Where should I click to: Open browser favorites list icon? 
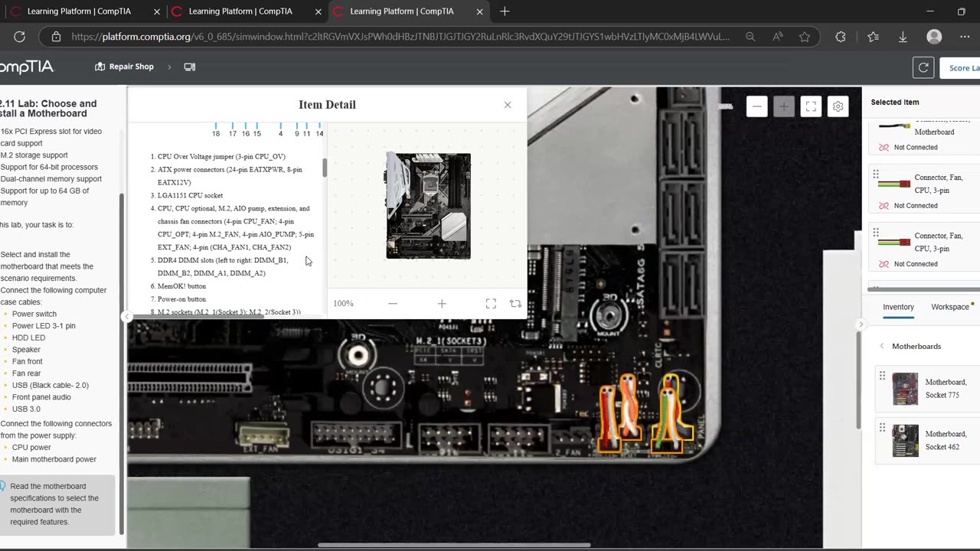click(874, 37)
